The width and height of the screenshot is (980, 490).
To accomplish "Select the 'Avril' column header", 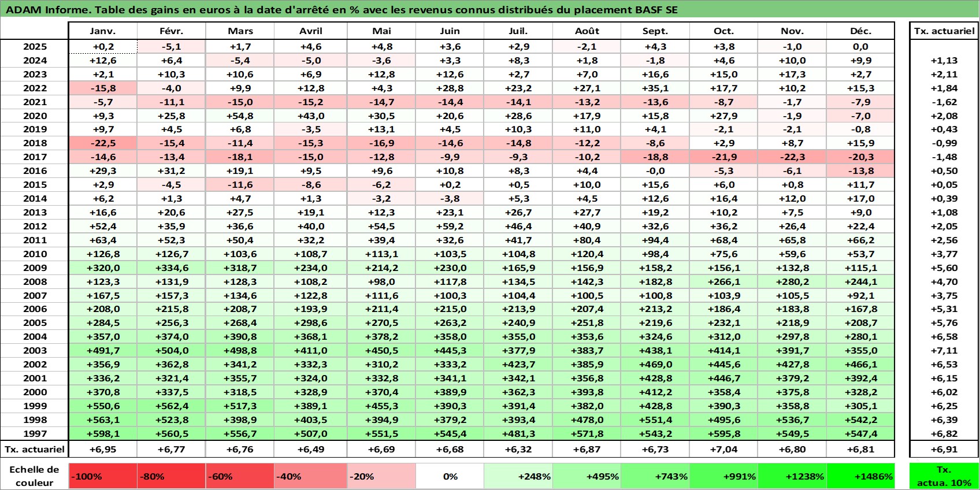I will point(311,31).
